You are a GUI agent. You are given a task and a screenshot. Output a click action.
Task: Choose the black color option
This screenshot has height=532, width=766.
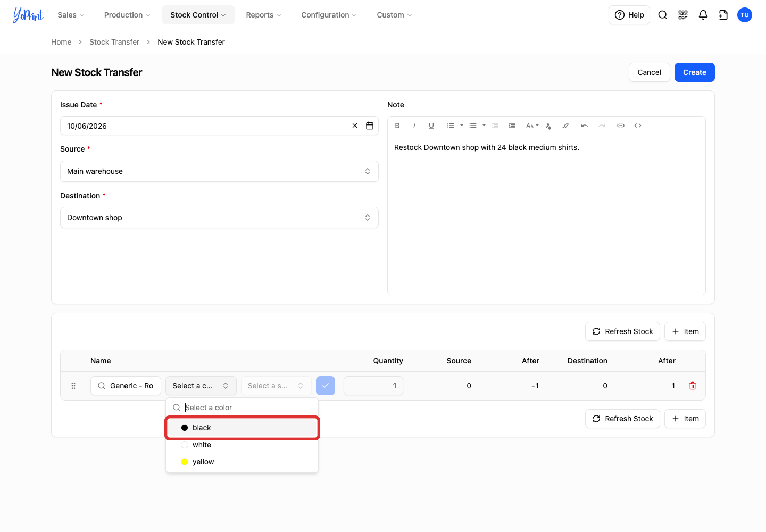point(242,428)
